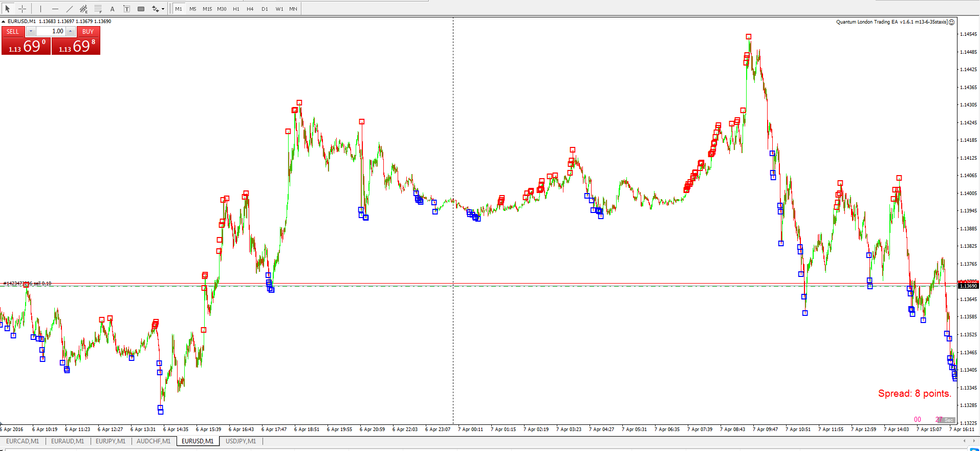Select the horizontal line tool
This screenshot has height=451, width=980.
click(x=55, y=9)
